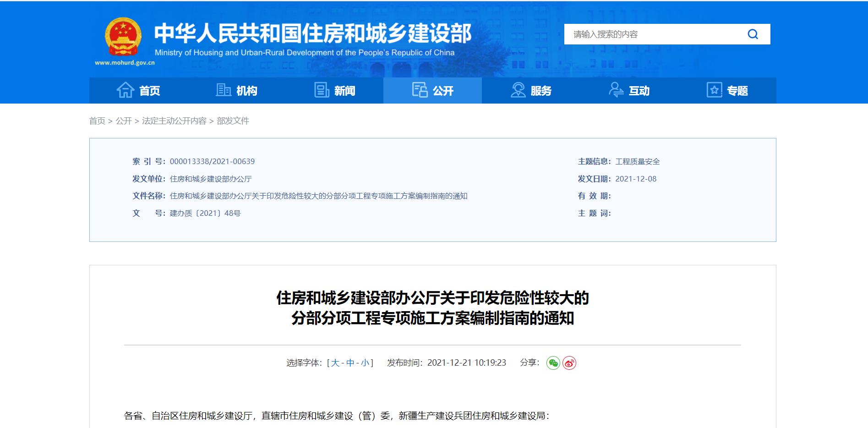Click the headset person icon for 服务
Screen dimensions: 868x428
click(x=518, y=90)
